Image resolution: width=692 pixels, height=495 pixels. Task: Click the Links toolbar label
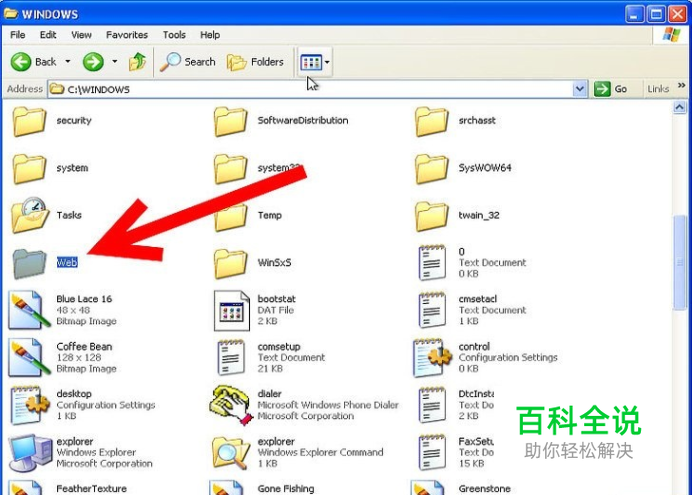(x=658, y=89)
